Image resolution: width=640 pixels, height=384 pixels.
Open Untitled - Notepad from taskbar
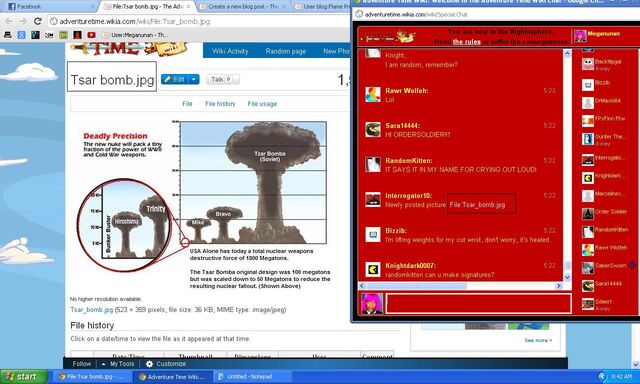(x=253, y=377)
